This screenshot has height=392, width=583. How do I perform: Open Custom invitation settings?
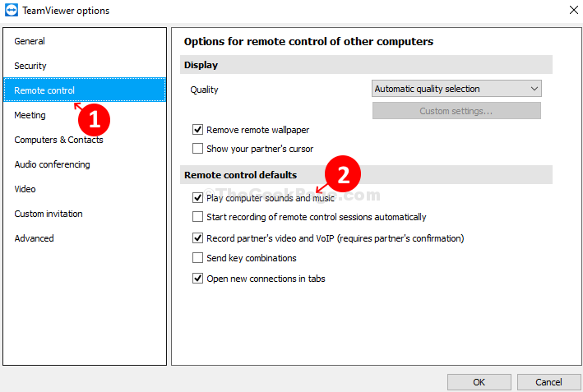coord(85,214)
